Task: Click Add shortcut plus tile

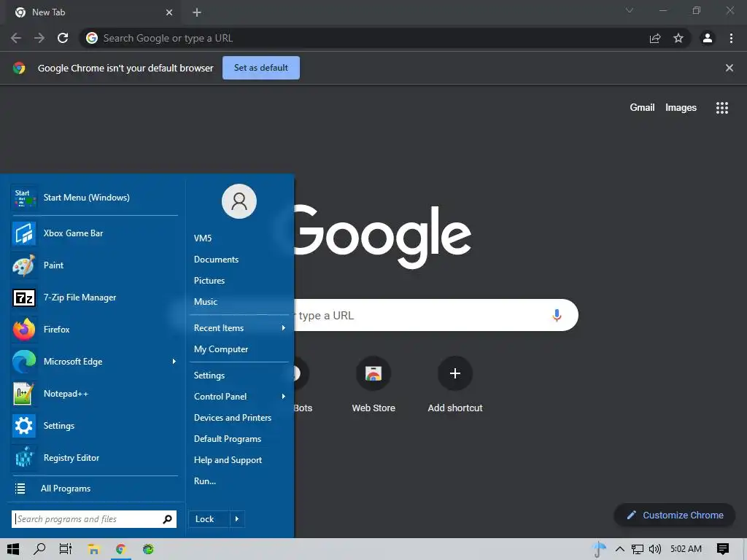Action: pos(455,385)
